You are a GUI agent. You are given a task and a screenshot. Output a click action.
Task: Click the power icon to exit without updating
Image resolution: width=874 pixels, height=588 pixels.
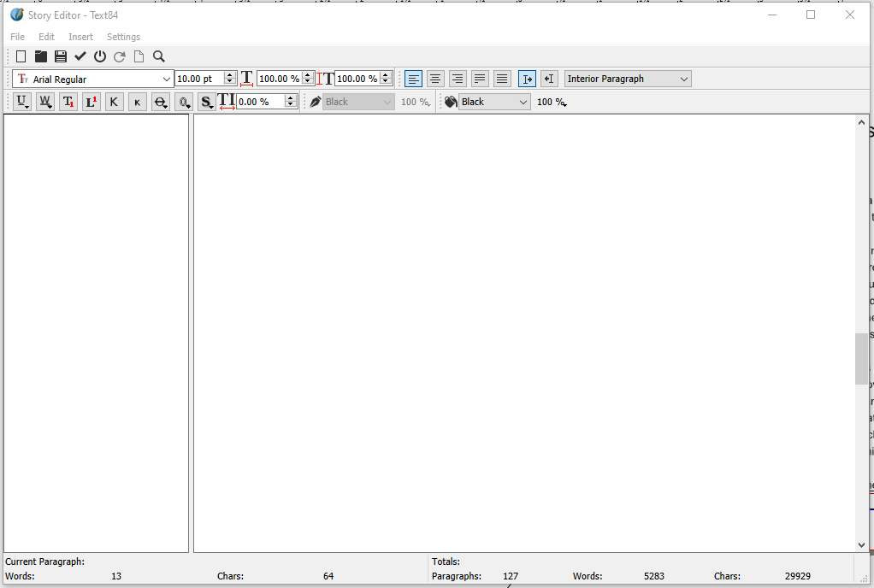[100, 56]
